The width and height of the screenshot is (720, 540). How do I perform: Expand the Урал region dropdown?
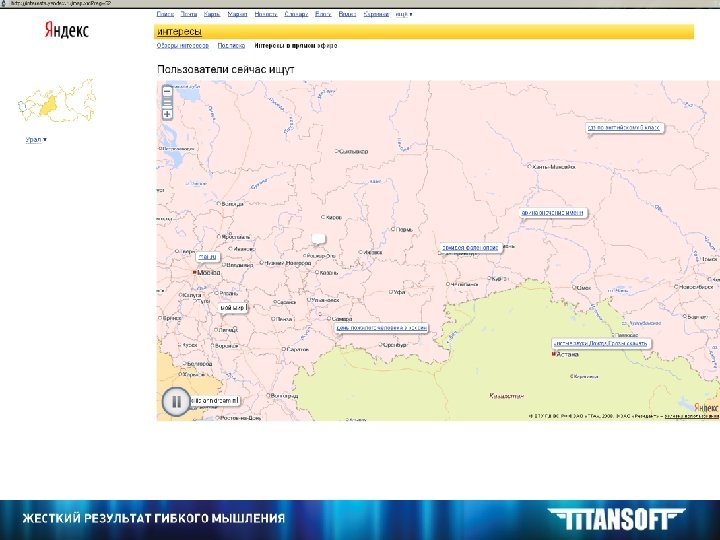coord(36,140)
